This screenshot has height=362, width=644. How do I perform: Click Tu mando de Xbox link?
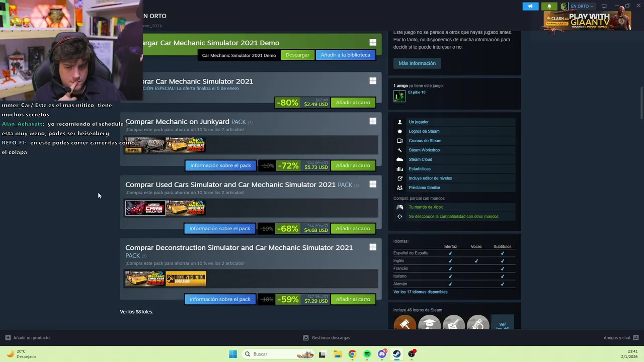pyautogui.click(x=426, y=207)
